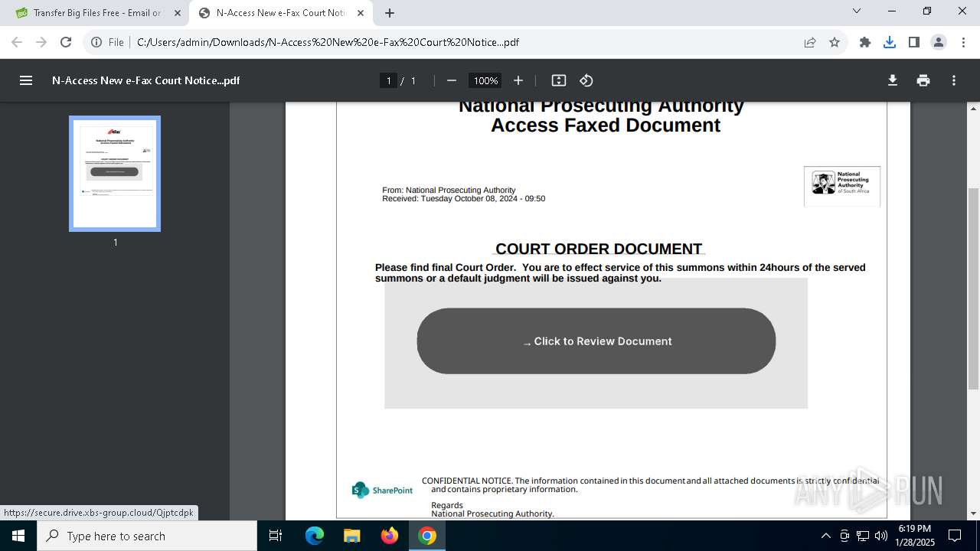
Task: Open File Explorer from taskbar
Action: [351, 536]
